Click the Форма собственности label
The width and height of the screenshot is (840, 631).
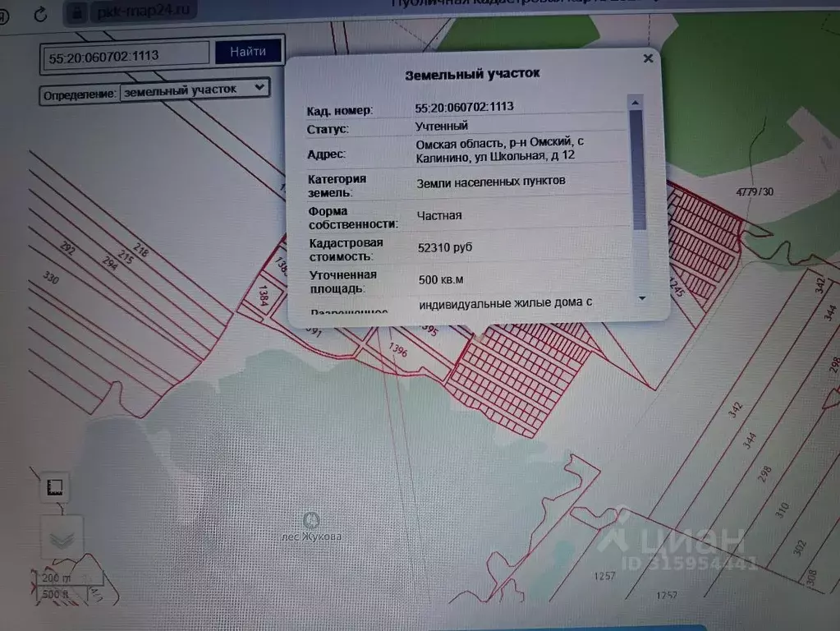click(353, 218)
